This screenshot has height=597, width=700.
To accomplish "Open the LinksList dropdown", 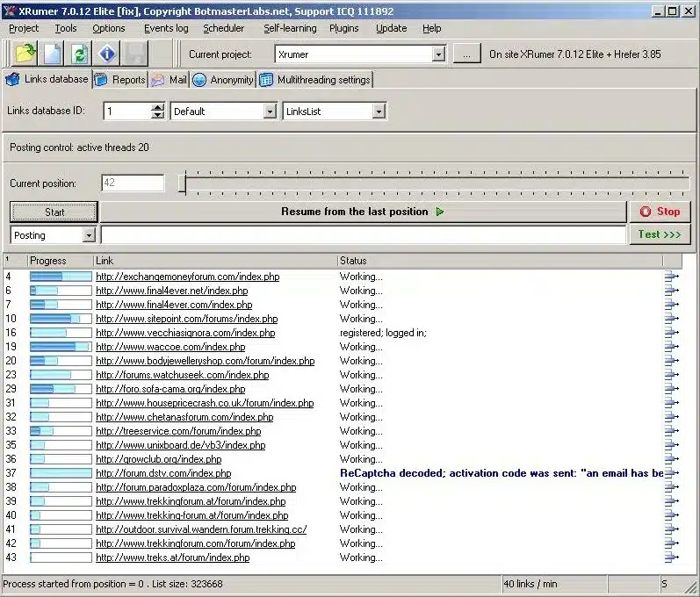I will point(379,111).
